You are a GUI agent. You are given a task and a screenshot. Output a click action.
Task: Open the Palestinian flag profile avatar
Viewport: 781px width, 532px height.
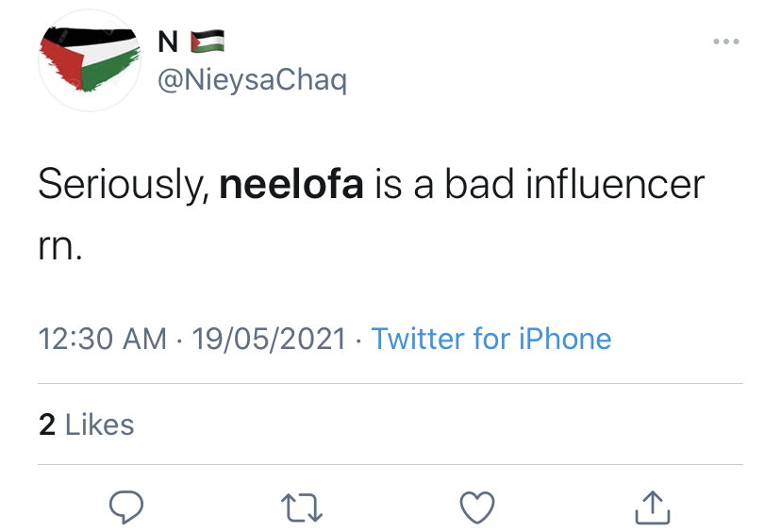[90, 60]
